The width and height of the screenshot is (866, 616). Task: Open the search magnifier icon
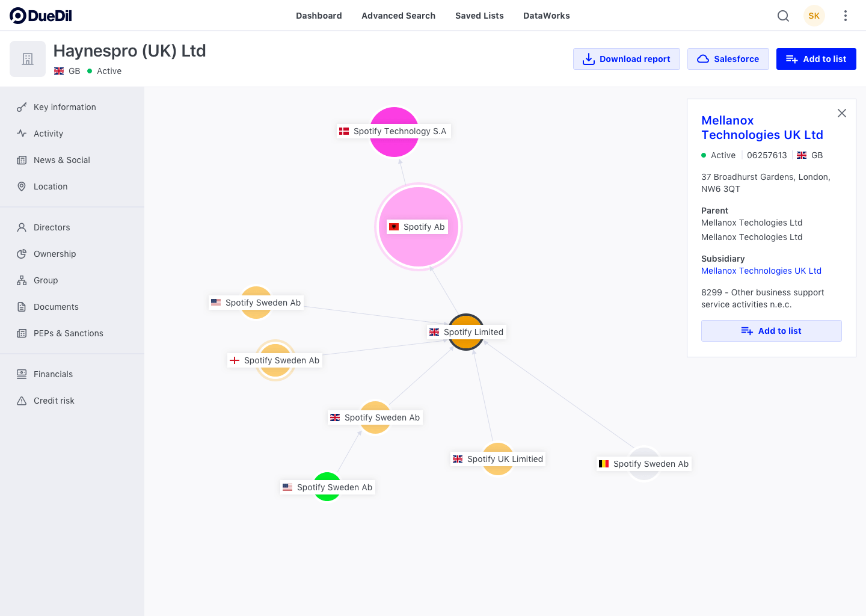pyautogui.click(x=783, y=16)
